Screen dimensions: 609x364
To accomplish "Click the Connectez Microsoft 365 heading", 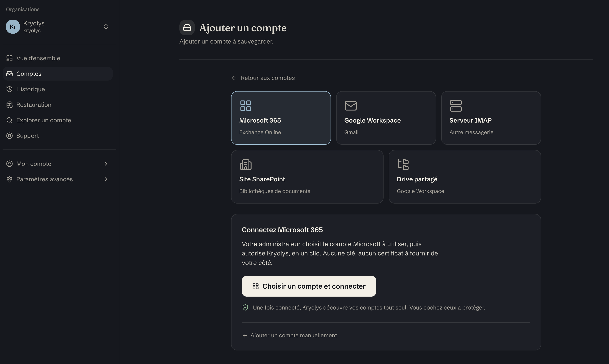I will pos(282,230).
